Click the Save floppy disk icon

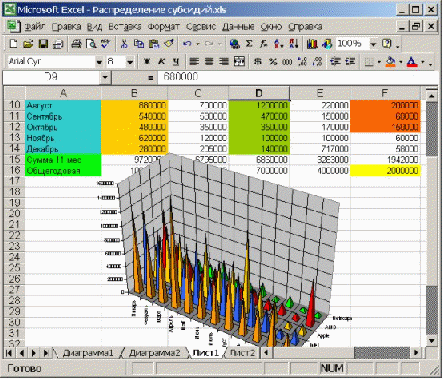tap(43, 44)
